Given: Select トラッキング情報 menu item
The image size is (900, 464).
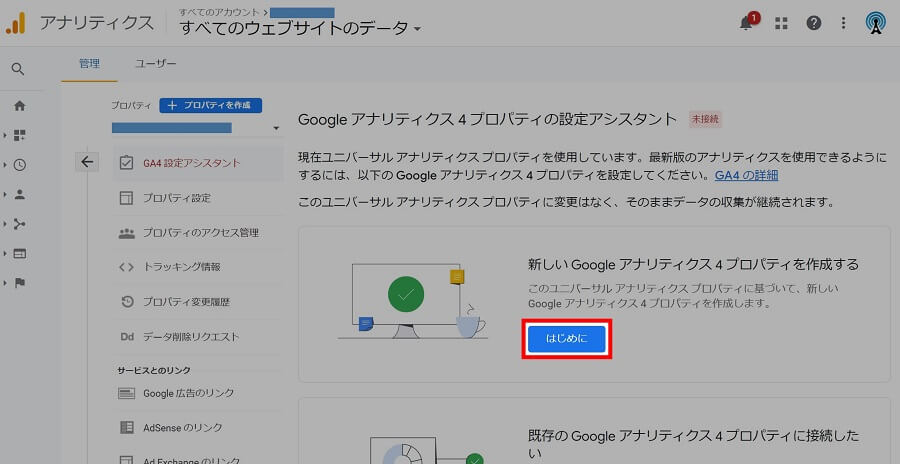Looking at the screenshot, I should 198,267.
